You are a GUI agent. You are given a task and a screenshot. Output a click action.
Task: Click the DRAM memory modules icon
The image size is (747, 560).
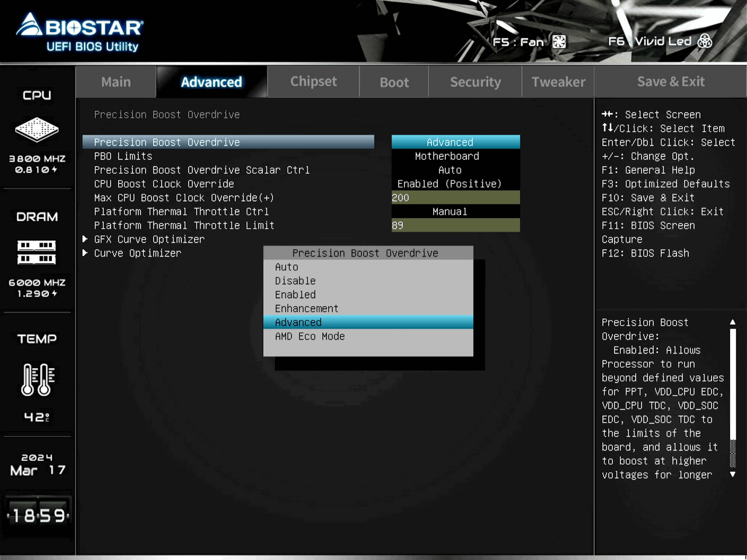[x=37, y=252]
